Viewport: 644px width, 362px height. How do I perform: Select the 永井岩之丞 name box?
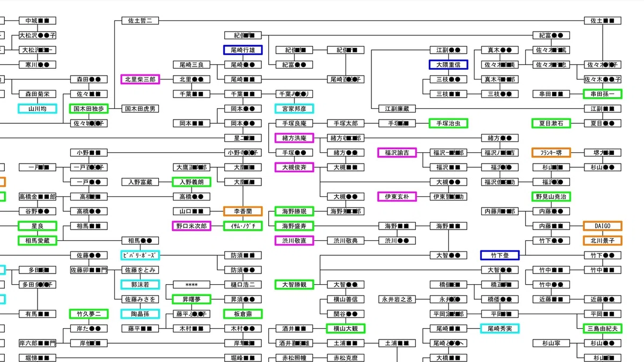[397, 299]
